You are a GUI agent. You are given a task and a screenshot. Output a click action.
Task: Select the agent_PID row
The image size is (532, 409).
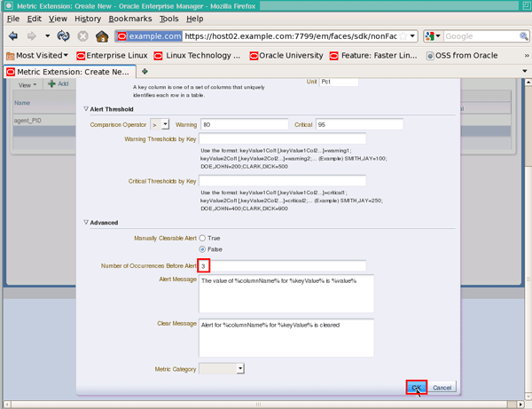click(x=44, y=120)
